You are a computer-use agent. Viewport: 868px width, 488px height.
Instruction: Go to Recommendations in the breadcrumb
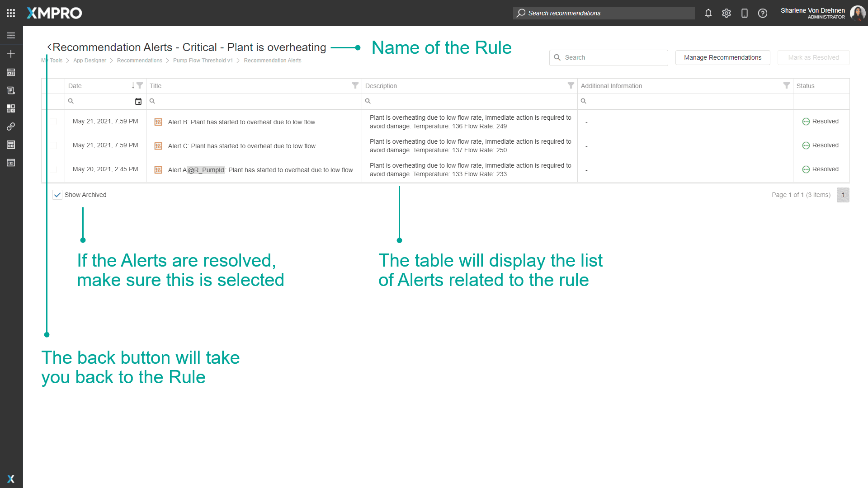click(x=139, y=60)
